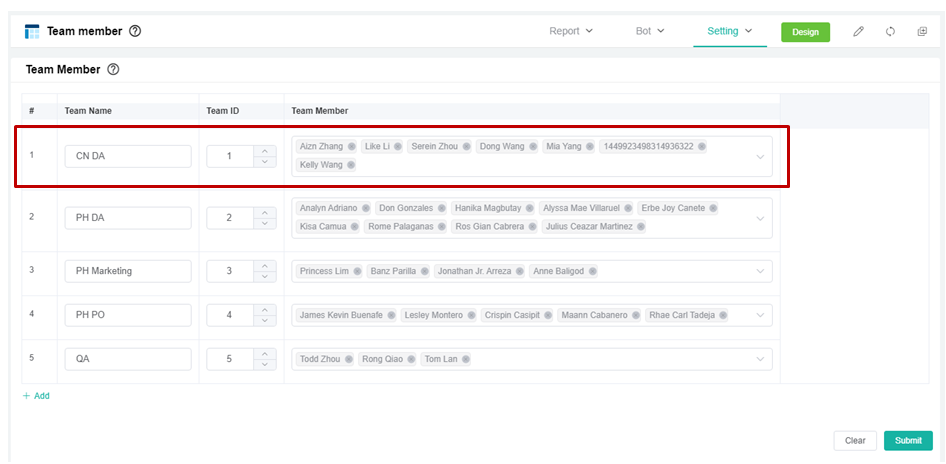Increment the PH Marketing Team ID

[264, 266]
